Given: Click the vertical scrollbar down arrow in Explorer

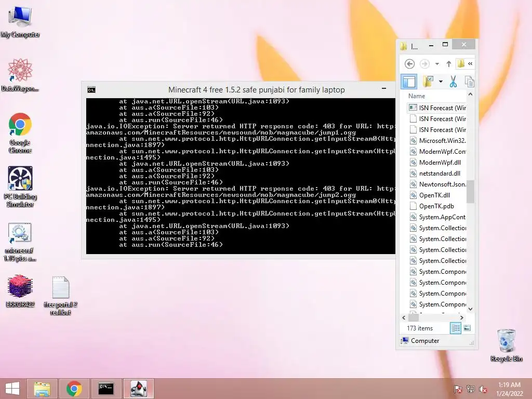Looking at the screenshot, I should click(x=470, y=309).
